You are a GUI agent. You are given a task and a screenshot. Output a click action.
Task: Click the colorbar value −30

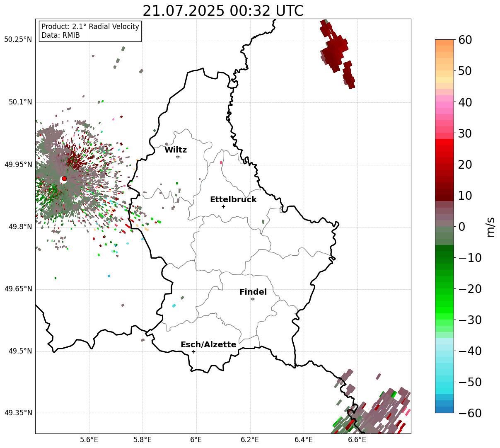pyautogui.click(x=470, y=320)
